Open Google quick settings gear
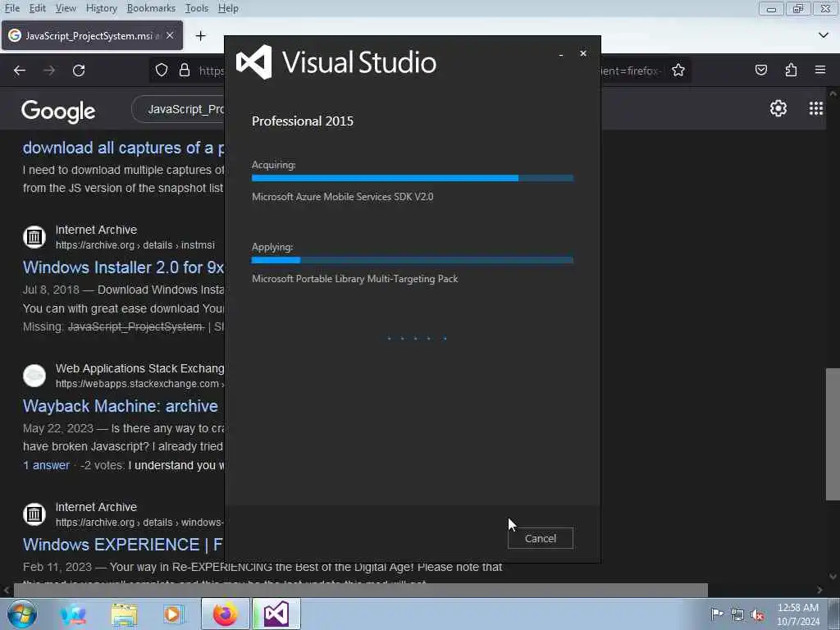Viewport: 840px width, 630px height. [x=778, y=109]
